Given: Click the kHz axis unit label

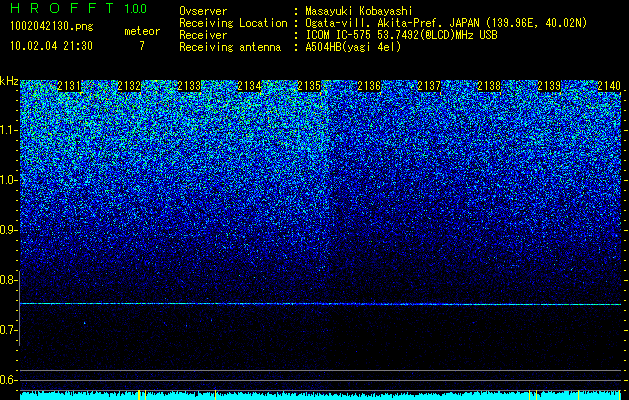Looking at the screenshot, I should [x=9, y=81].
